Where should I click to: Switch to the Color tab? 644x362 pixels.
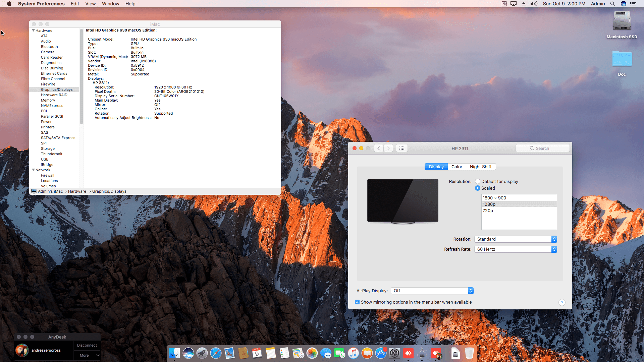[457, 167]
